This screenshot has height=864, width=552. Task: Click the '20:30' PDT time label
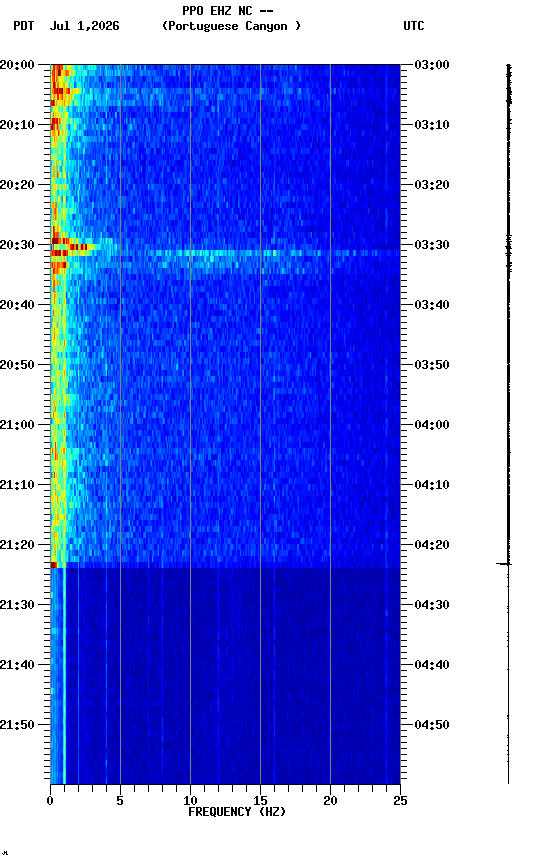pos(17,245)
